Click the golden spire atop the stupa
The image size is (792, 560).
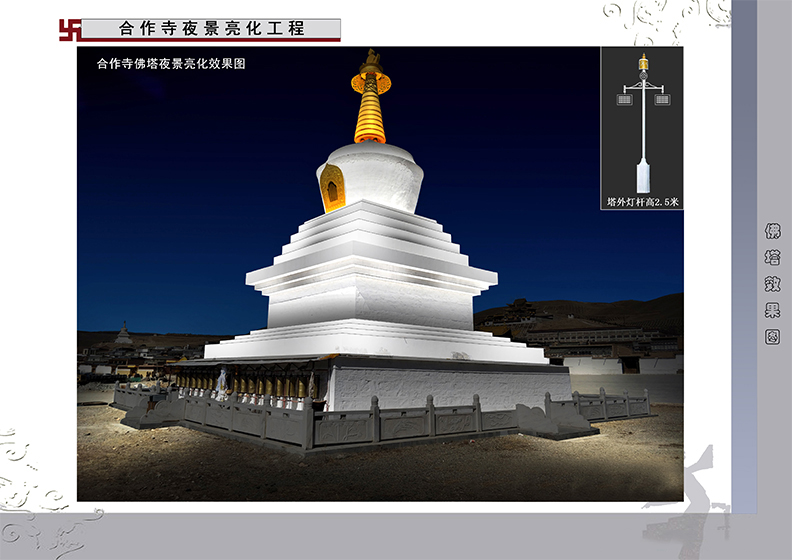pos(371,97)
